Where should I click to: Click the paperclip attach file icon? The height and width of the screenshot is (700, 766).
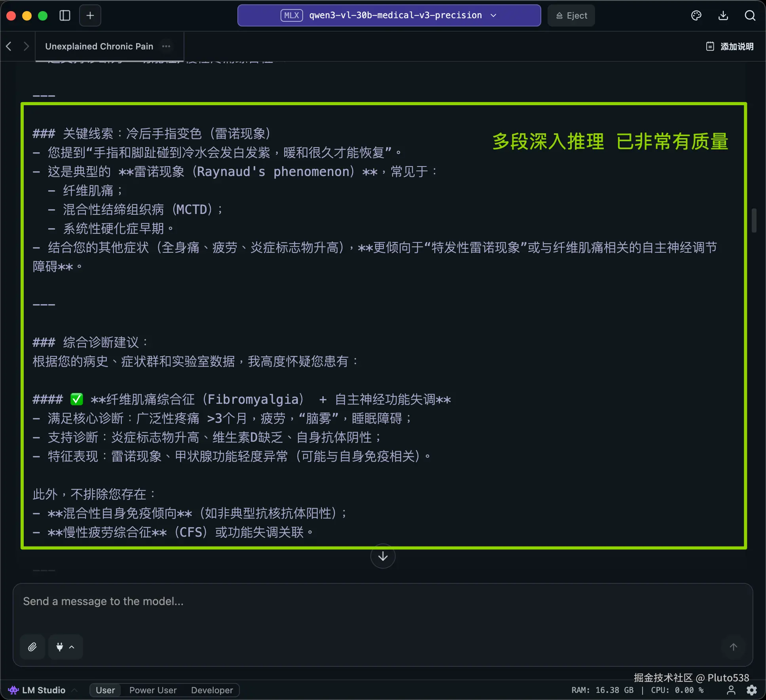coord(32,647)
